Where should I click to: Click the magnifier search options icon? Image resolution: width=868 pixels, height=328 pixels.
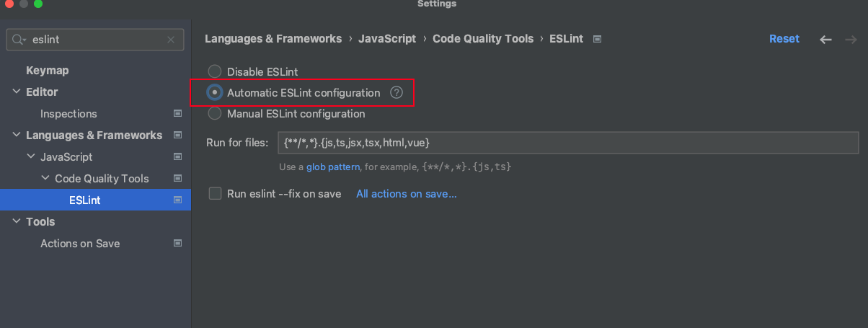tap(19, 40)
